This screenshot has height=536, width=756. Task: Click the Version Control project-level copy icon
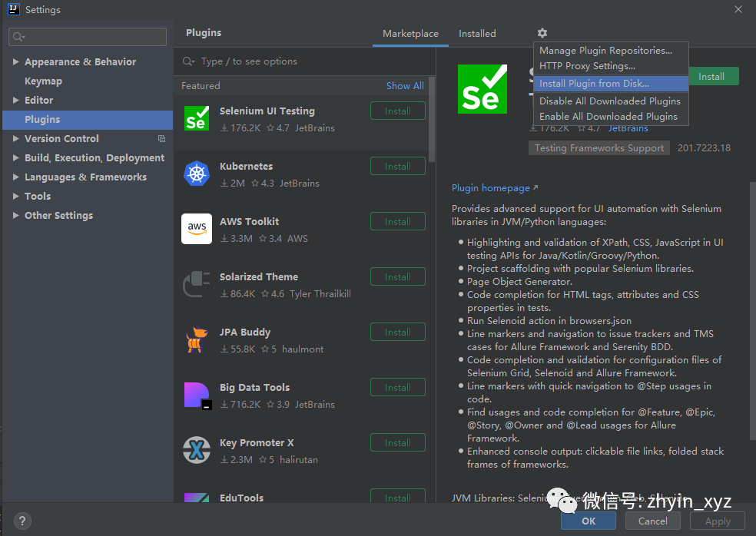tap(161, 139)
